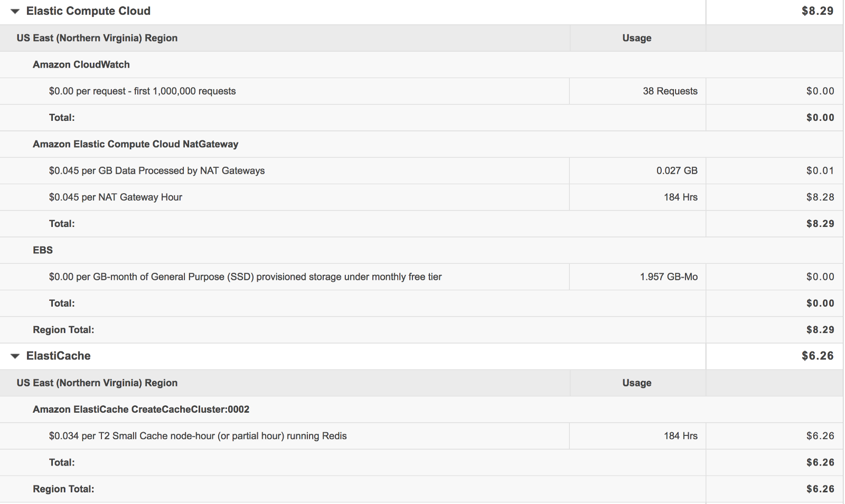Image resolution: width=845 pixels, height=504 pixels.
Task: Click the 0.027 GB usage value
Action: coord(677,170)
